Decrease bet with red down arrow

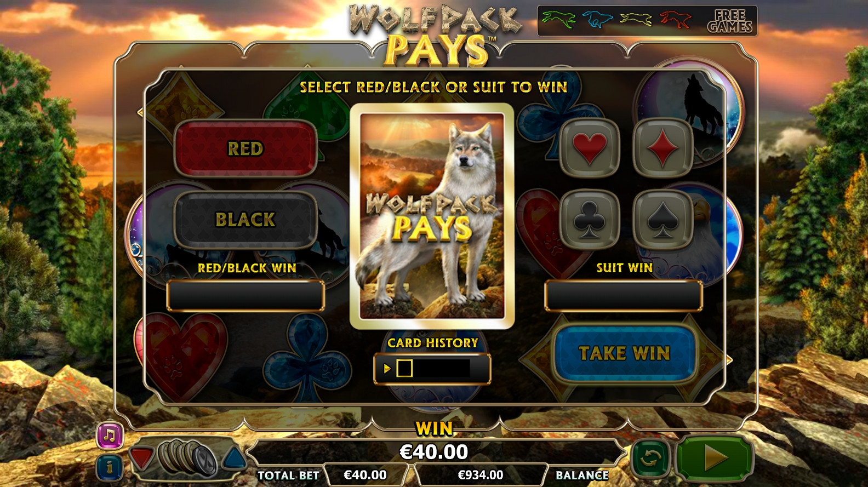(x=141, y=458)
